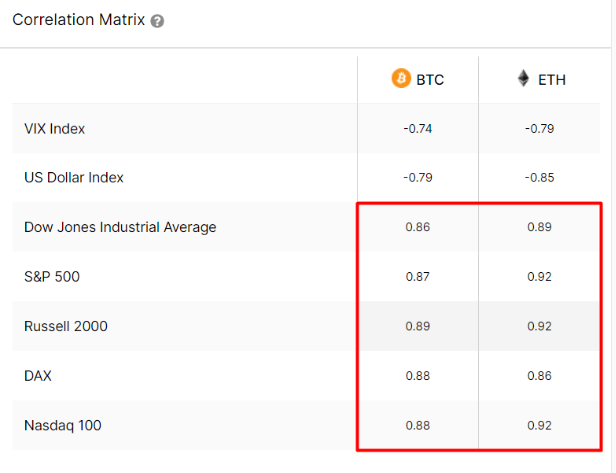
Task: Click Nasdaq 100 BTC value 0.88
Action: [418, 425]
